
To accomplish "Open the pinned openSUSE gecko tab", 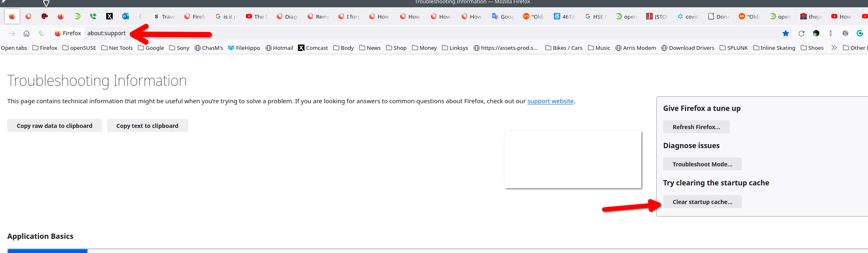I will [77, 17].
